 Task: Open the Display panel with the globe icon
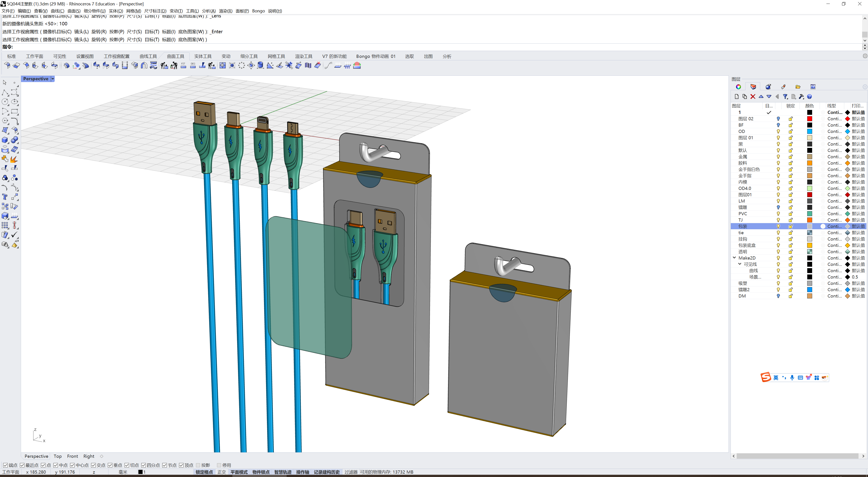point(739,87)
